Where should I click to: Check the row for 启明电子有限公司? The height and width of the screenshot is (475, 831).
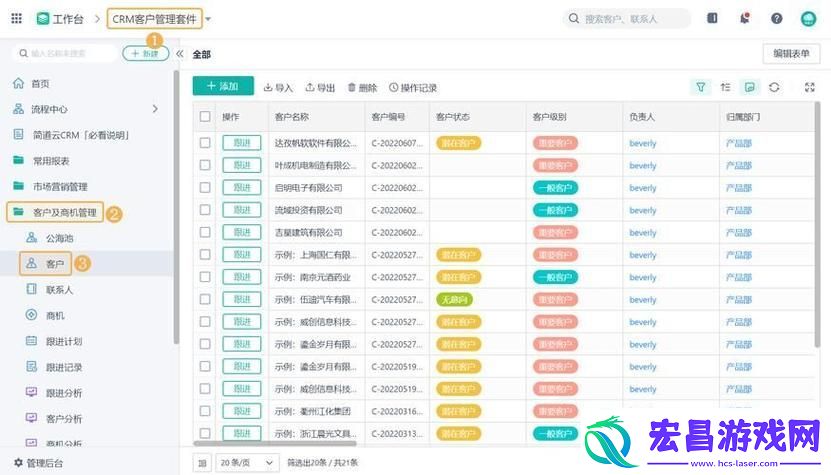205,187
